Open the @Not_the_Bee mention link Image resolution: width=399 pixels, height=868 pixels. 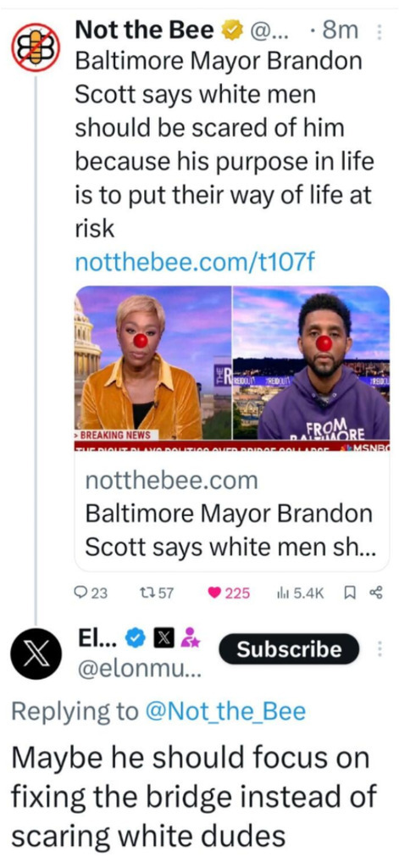pos(224,711)
